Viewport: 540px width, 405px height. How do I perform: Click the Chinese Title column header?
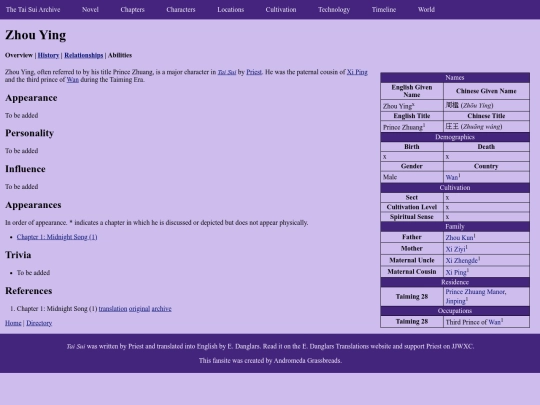pyautogui.click(x=486, y=116)
